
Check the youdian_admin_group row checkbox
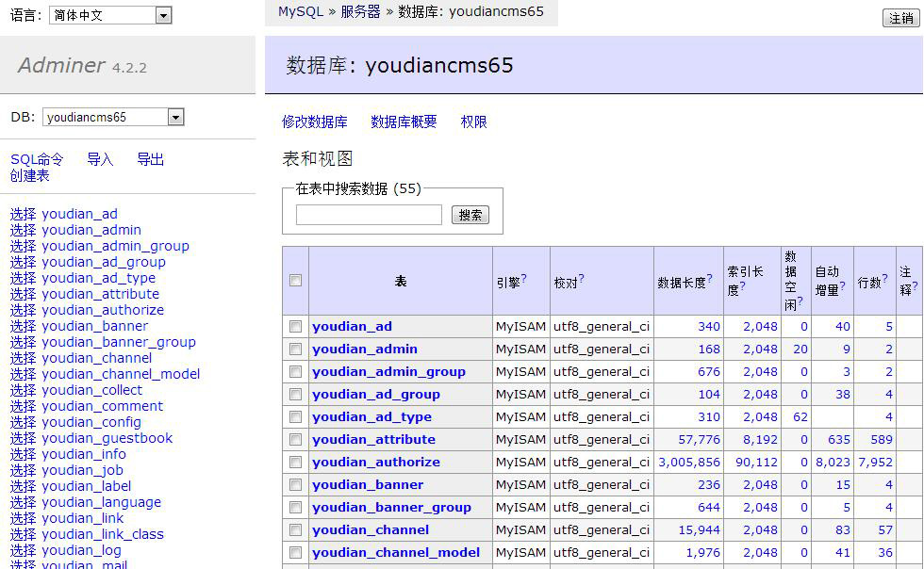coord(296,372)
